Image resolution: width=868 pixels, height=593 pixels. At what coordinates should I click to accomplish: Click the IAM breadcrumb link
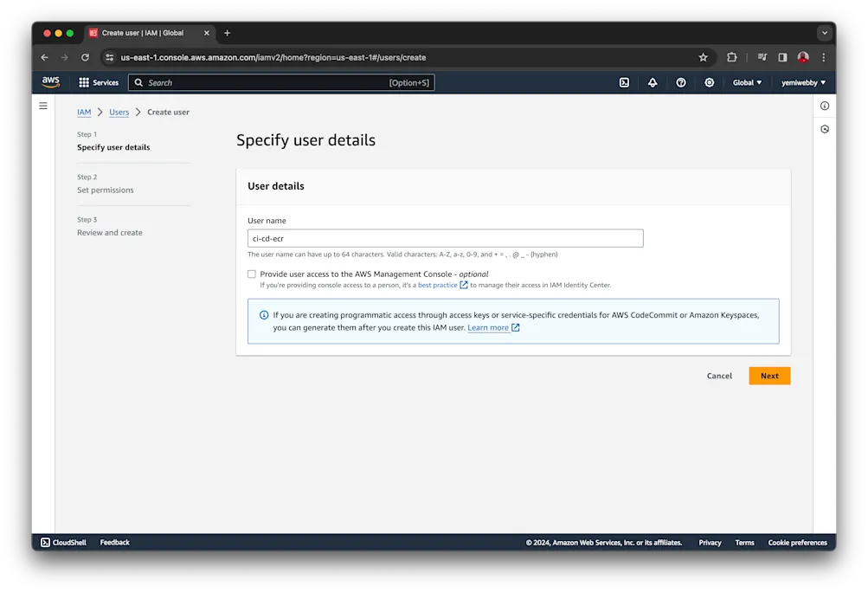tap(84, 112)
